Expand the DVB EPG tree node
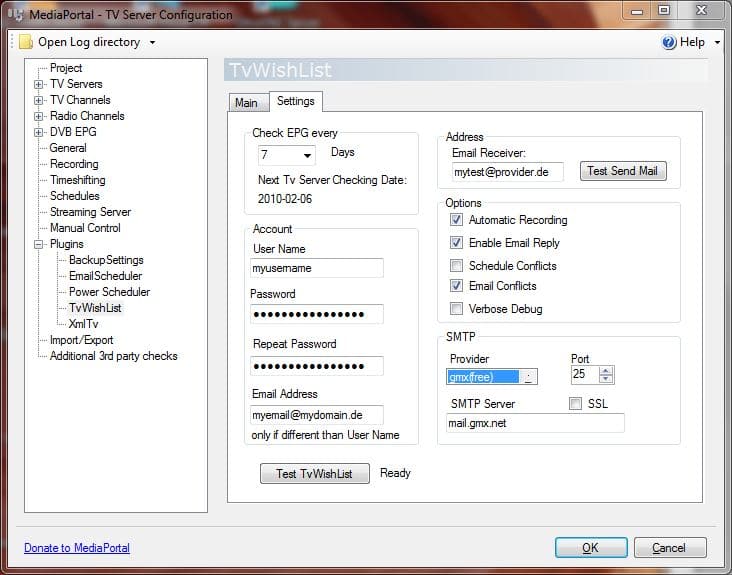Viewport: 732px width, 575px height. pos(39,132)
